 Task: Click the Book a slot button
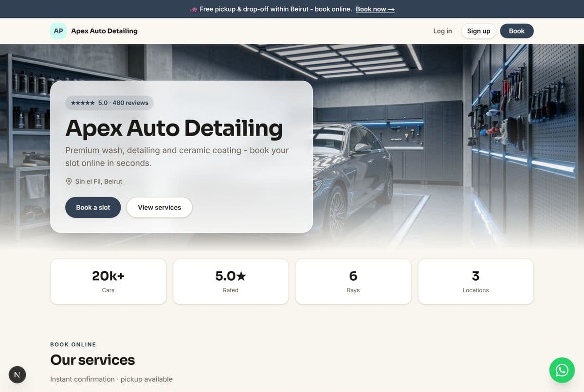pyautogui.click(x=93, y=207)
